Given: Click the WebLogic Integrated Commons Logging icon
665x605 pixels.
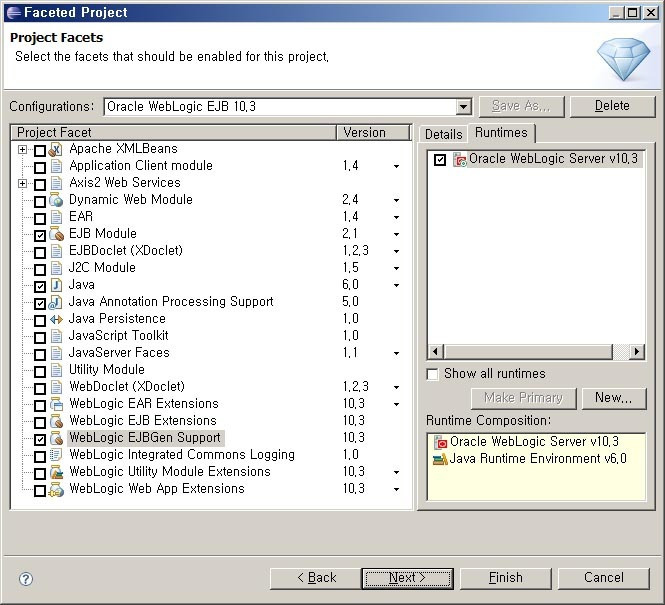Looking at the screenshot, I should [56, 455].
